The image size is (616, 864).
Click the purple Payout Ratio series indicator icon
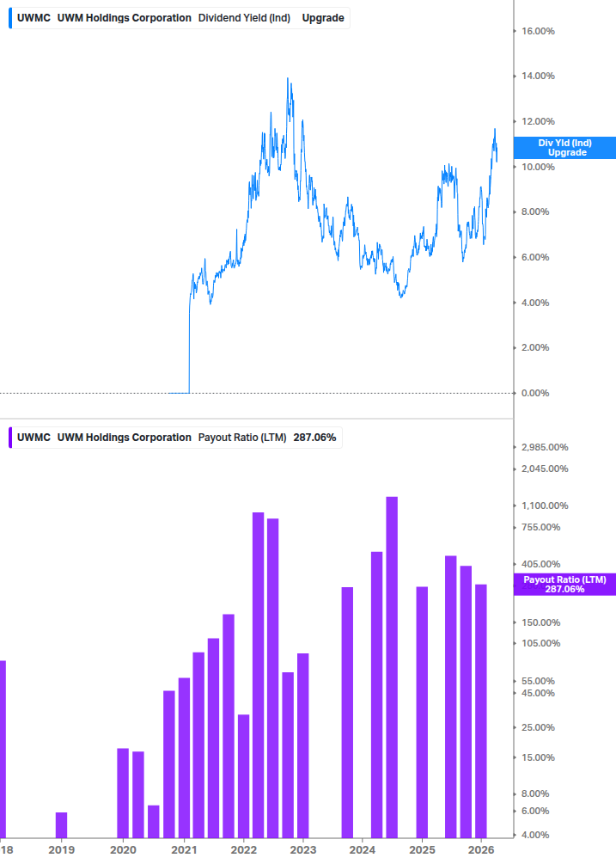coord(9,438)
